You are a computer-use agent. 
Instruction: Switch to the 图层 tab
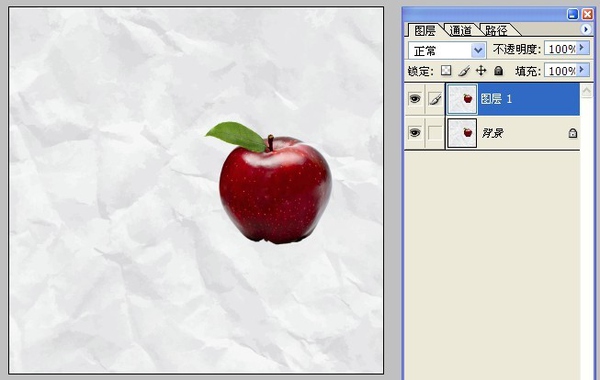pos(425,31)
